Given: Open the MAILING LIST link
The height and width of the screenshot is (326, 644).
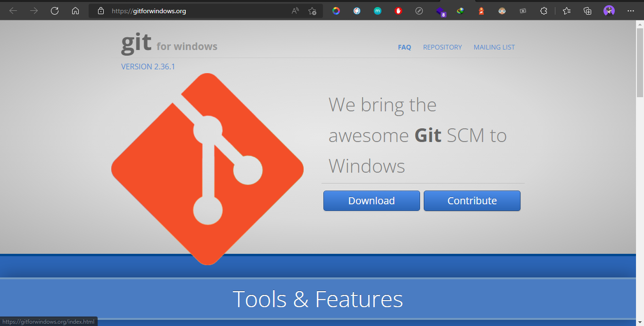Looking at the screenshot, I should [x=494, y=47].
